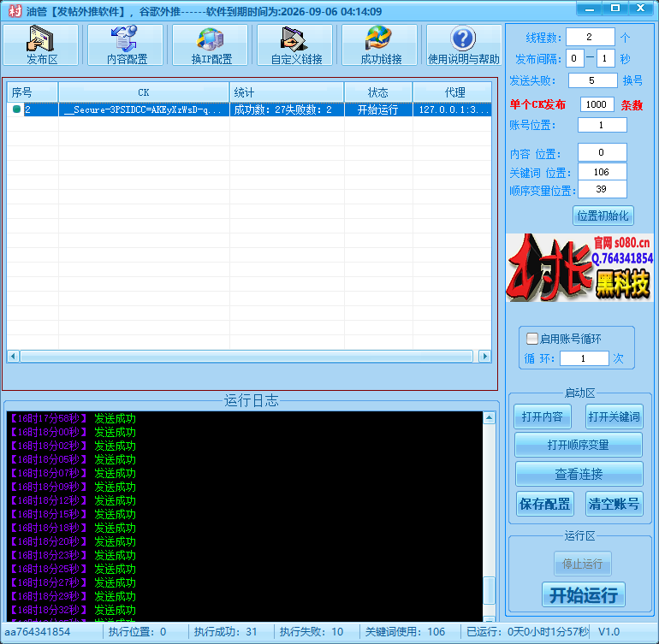This screenshot has width=659, height=644.
Task: Click the 打开顺序变量 button
Action: coord(579,445)
